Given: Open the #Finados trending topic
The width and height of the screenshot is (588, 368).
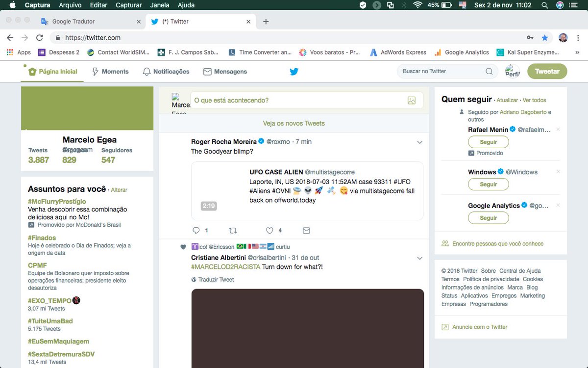Looking at the screenshot, I should coord(42,237).
